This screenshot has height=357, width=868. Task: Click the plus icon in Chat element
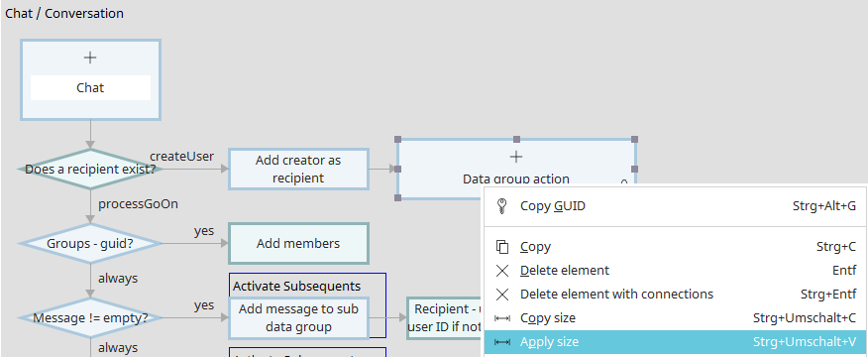(90, 58)
